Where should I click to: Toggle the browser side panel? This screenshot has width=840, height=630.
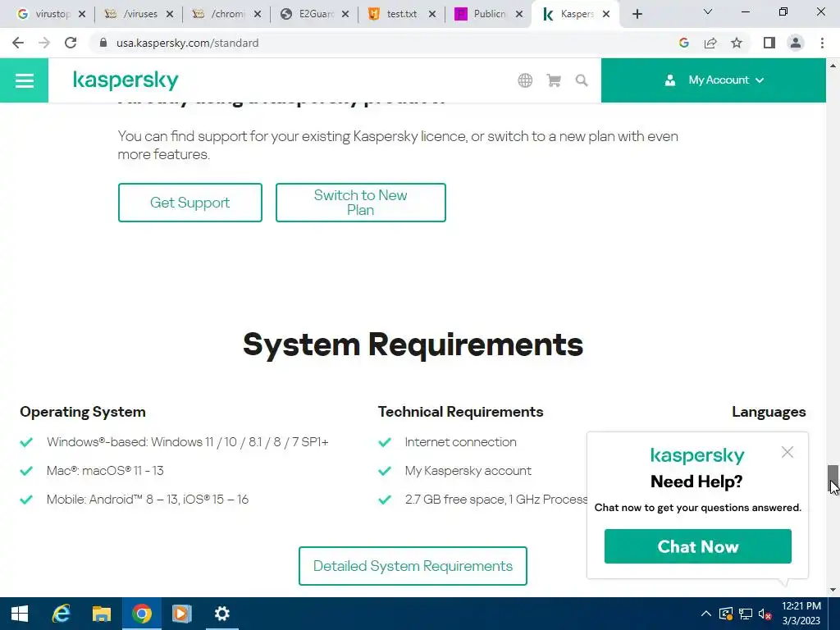point(769,43)
